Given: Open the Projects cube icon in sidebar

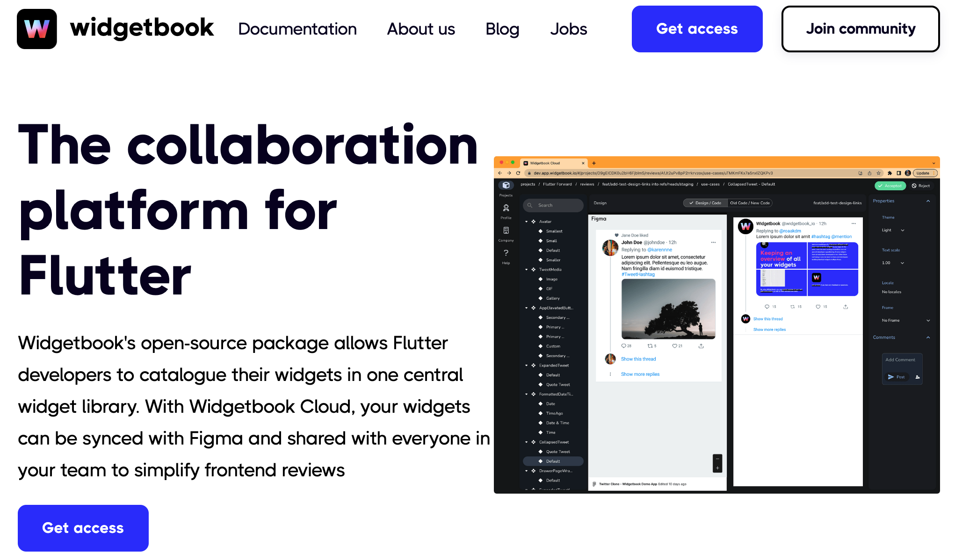Looking at the screenshot, I should click(x=506, y=186).
